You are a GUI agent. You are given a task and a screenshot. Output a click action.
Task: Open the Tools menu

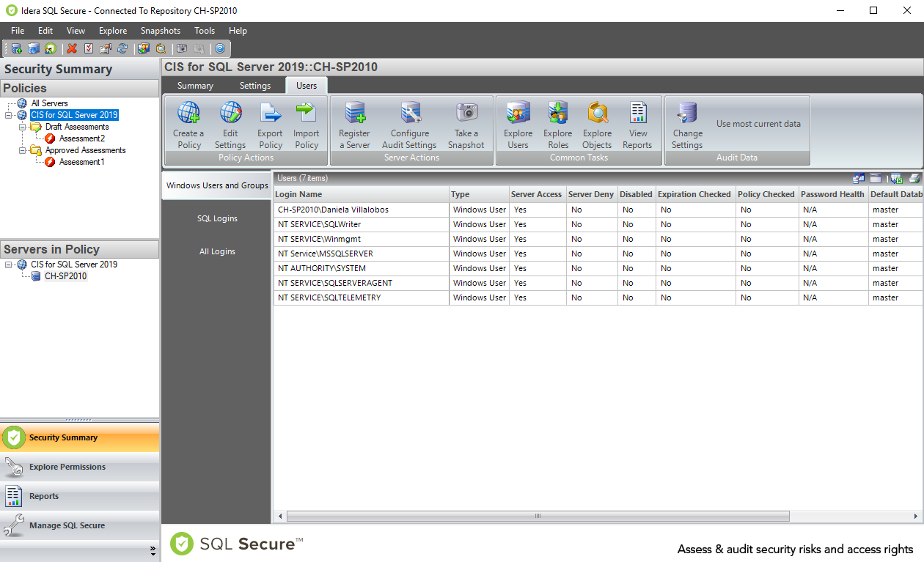pyautogui.click(x=205, y=31)
